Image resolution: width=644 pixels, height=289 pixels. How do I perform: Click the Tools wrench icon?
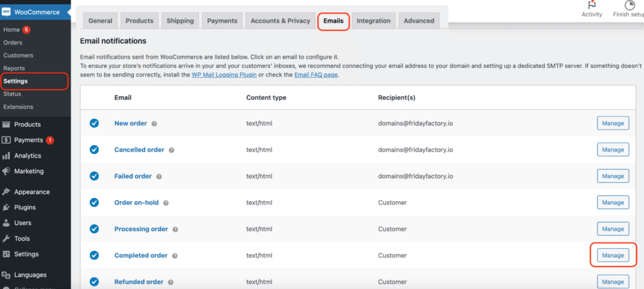[6, 239]
